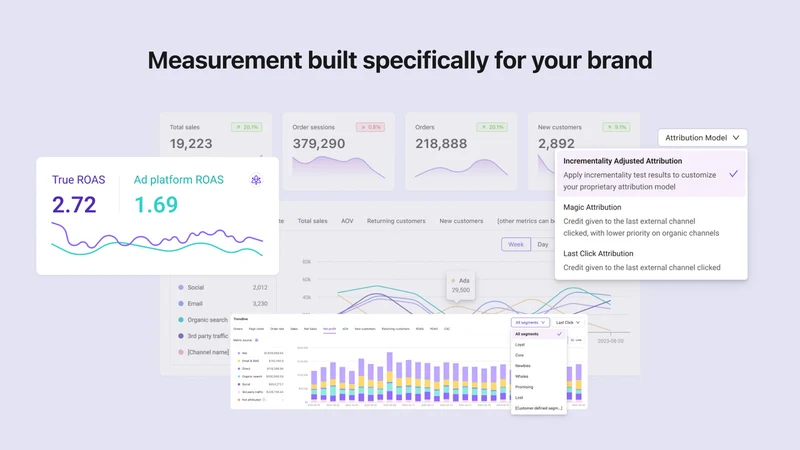This screenshot has width=800, height=450.
Task: Switch the chart to Day view
Action: [543, 244]
